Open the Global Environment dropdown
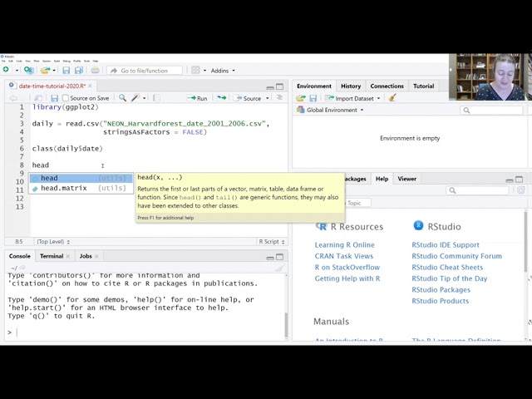Viewport: 532px width, 399px height. 330,110
